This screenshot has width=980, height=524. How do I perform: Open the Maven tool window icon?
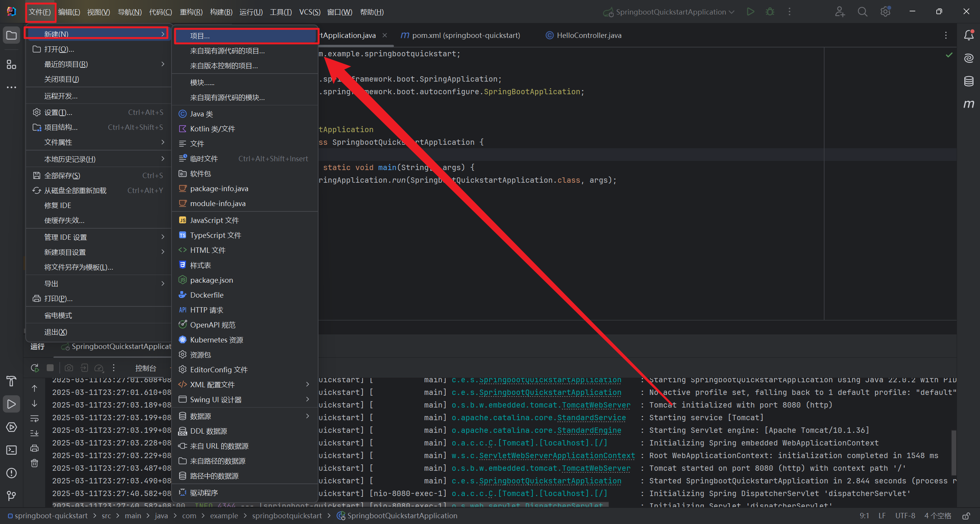[x=969, y=104]
